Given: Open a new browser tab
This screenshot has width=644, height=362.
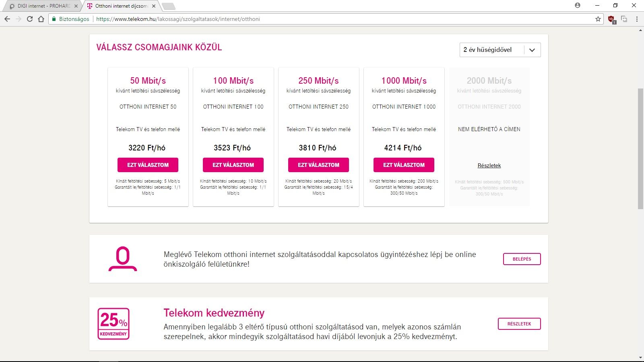Looking at the screenshot, I should click(168, 6).
